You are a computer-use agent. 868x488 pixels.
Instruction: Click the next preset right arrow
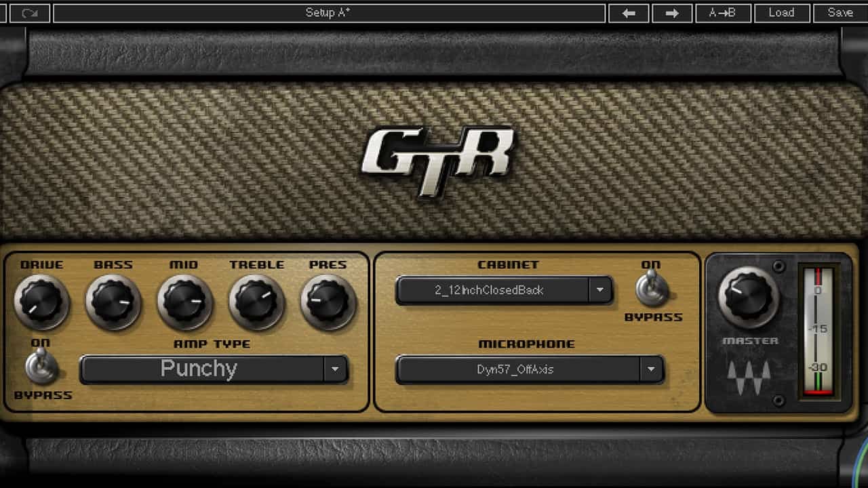click(x=671, y=13)
